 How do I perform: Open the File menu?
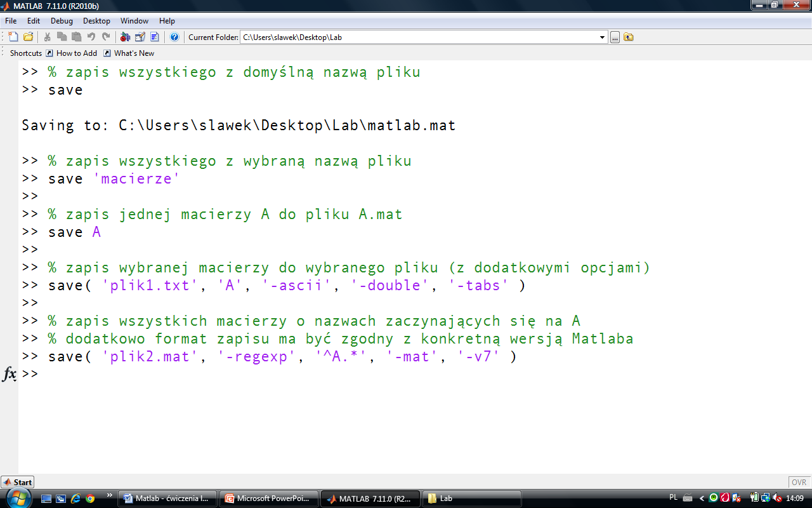11,21
